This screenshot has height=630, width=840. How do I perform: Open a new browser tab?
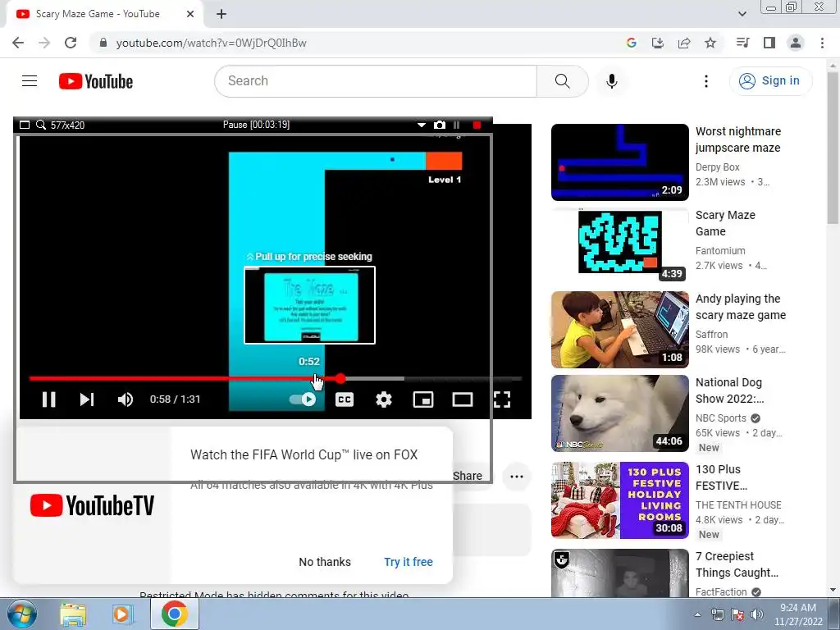tap(221, 15)
